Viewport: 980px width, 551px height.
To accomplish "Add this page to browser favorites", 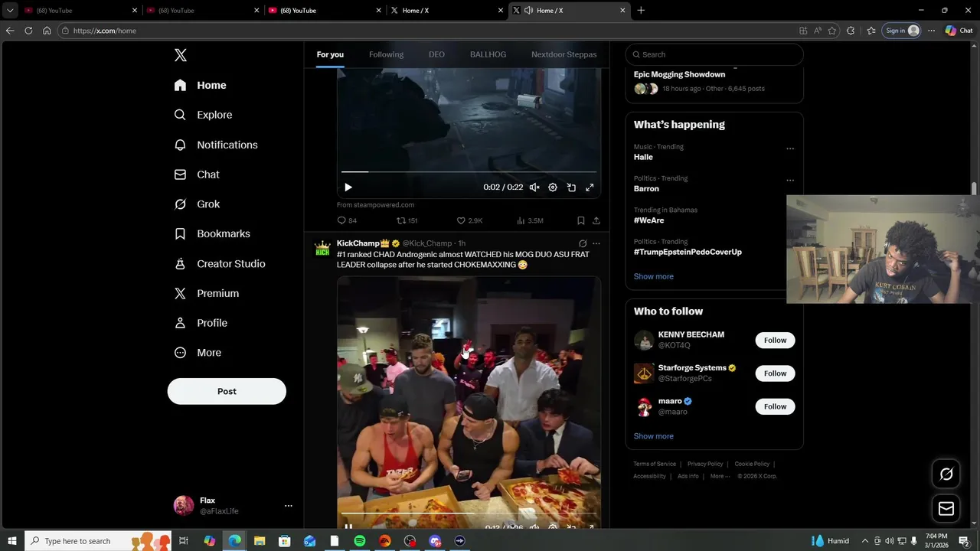I will click(x=832, y=31).
